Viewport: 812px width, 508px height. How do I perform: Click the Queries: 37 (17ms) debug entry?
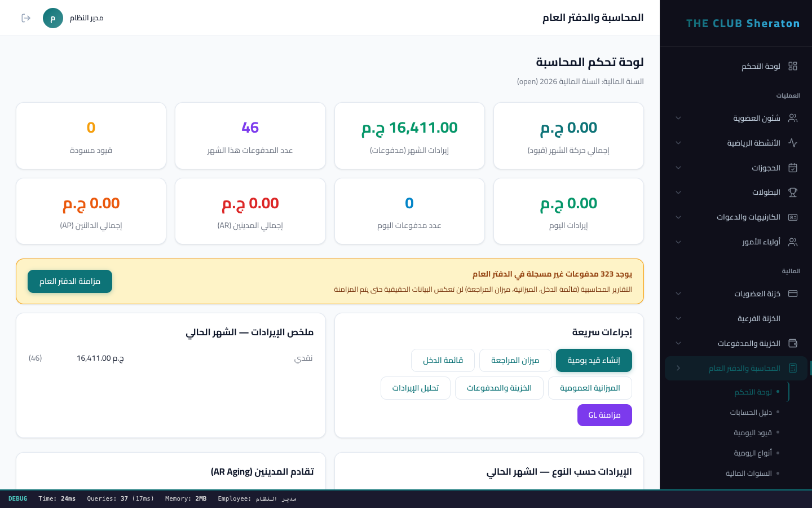point(121,498)
